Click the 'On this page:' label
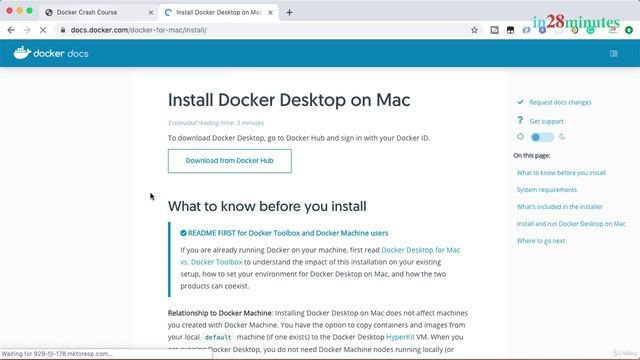The image size is (640, 360). (532, 156)
